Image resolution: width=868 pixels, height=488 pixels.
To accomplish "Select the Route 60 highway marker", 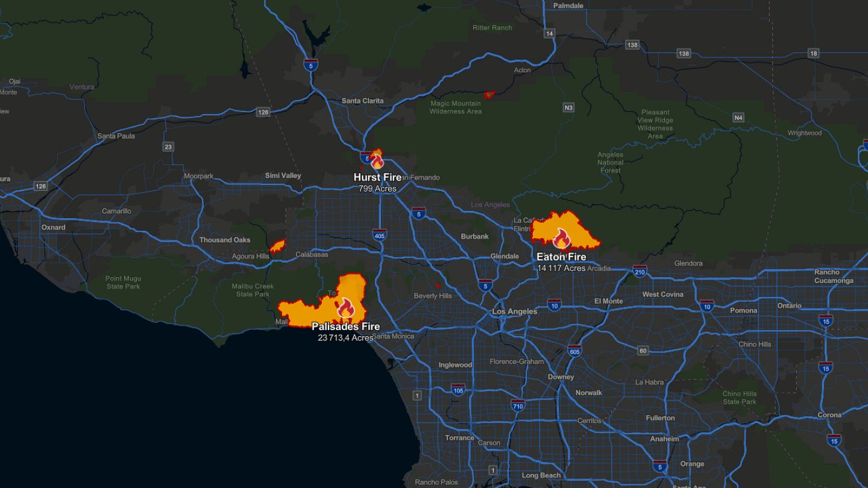I will 643,351.
